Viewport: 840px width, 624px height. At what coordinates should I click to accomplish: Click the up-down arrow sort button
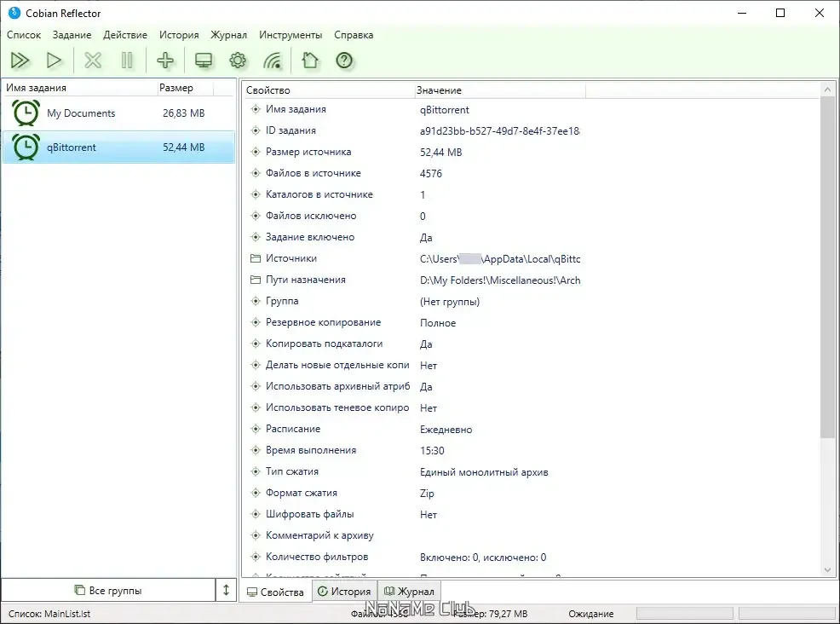point(226,590)
